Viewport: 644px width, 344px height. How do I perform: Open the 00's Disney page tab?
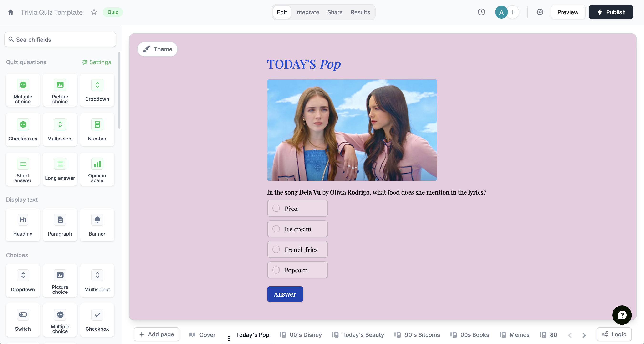(x=301, y=335)
